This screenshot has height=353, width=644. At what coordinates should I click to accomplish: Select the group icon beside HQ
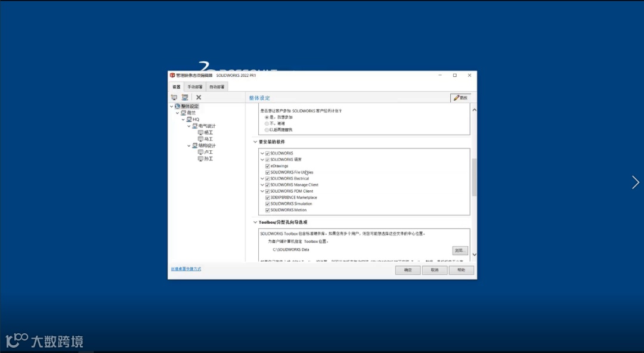(x=189, y=119)
